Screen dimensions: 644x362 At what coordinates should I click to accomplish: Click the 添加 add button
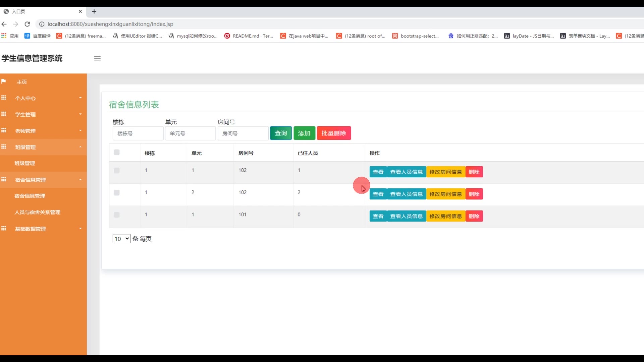pyautogui.click(x=304, y=133)
